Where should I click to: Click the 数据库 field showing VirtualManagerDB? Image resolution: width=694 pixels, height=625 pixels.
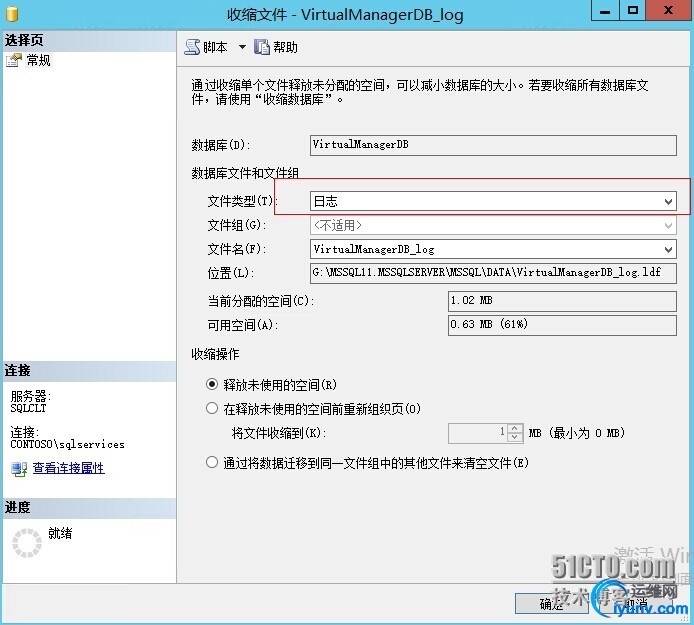(493, 145)
